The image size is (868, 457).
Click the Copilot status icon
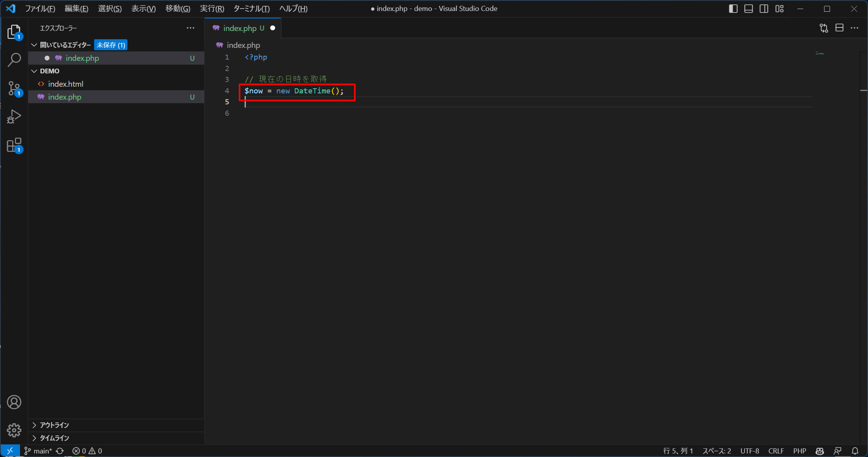click(820, 451)
